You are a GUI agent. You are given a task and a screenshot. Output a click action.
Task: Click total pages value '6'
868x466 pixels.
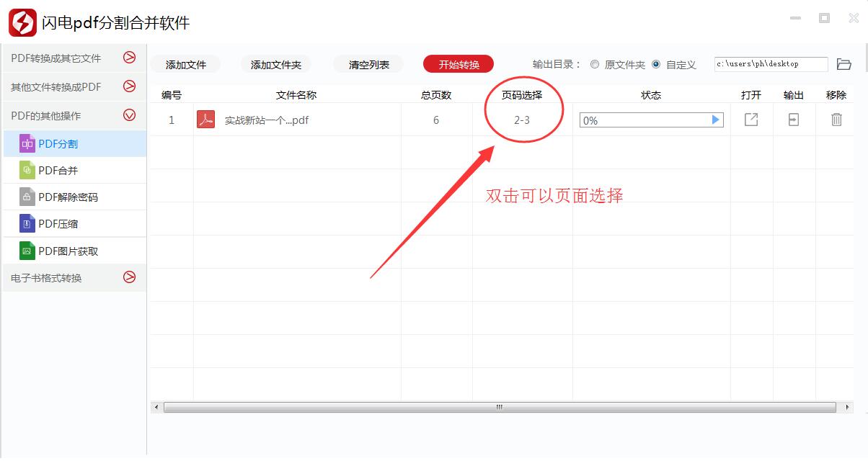436,120
